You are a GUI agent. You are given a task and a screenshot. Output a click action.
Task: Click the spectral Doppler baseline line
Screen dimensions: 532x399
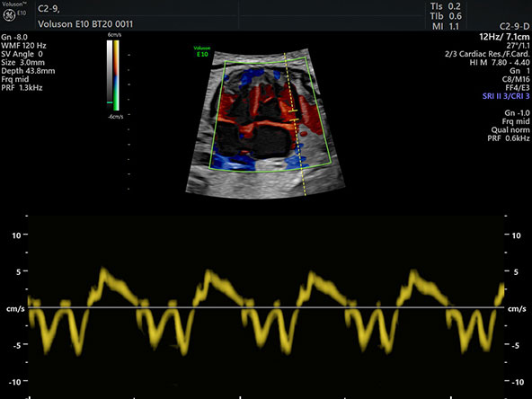266,307
